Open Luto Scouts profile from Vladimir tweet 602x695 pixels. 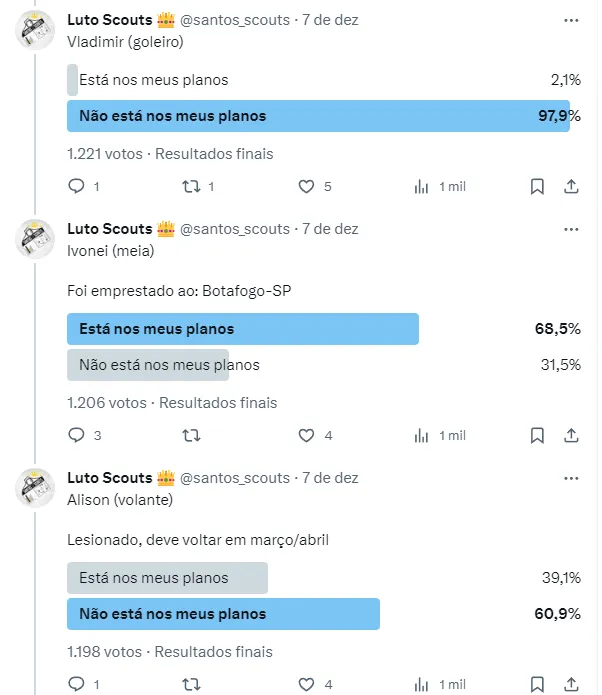click(110, 20)
